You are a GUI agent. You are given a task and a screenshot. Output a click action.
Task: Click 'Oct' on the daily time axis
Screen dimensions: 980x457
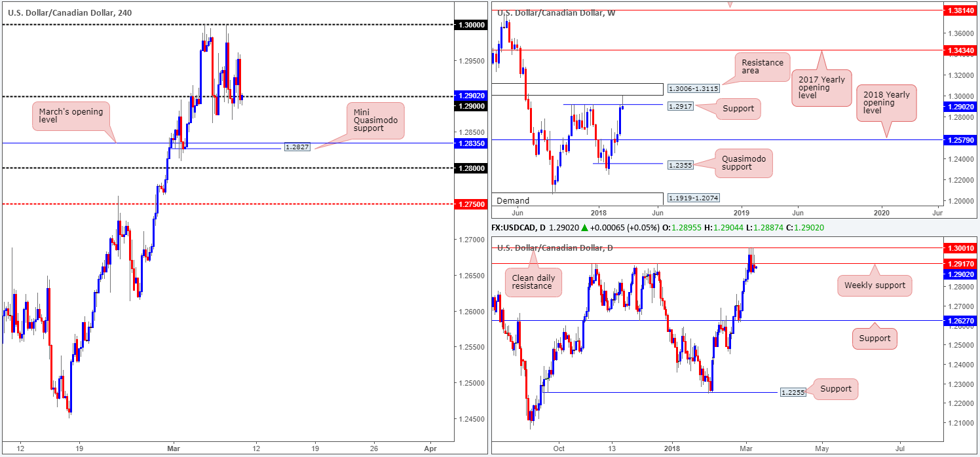(559, 449)
